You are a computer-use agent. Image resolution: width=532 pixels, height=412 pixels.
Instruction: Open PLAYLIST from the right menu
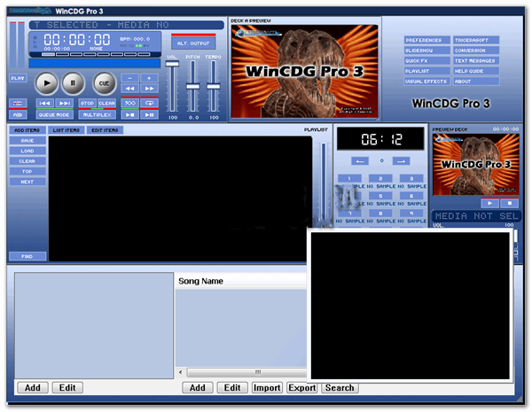426,71
